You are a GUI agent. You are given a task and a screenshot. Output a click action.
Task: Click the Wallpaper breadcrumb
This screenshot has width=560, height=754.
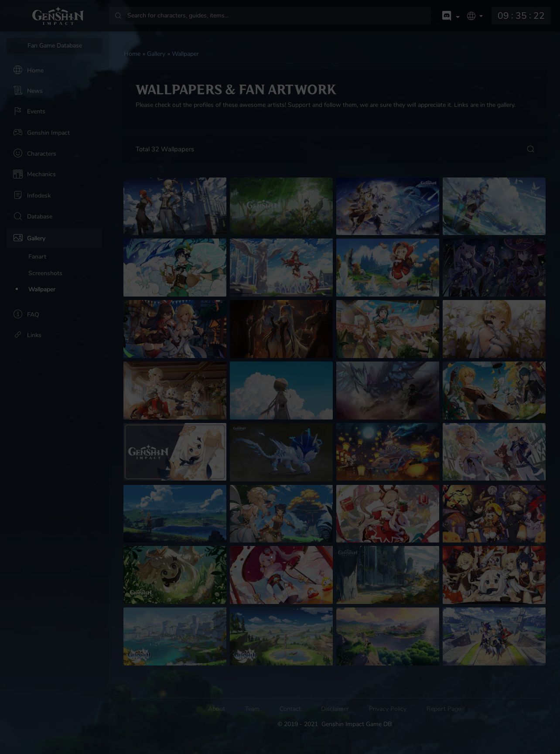tap(185, 54)
